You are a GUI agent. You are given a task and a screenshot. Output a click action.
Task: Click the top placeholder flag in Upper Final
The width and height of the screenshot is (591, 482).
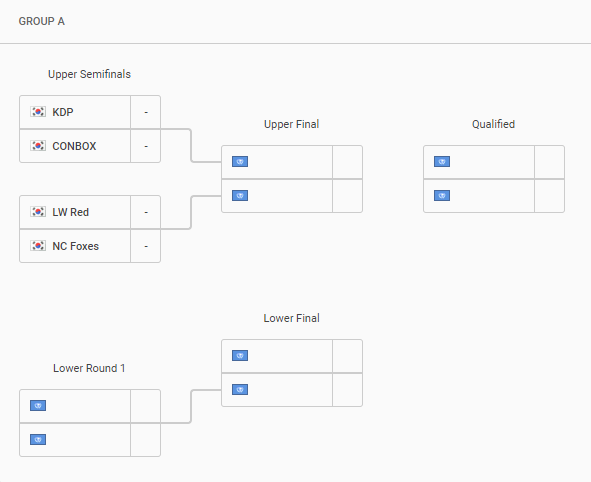[x=240, y=162]
